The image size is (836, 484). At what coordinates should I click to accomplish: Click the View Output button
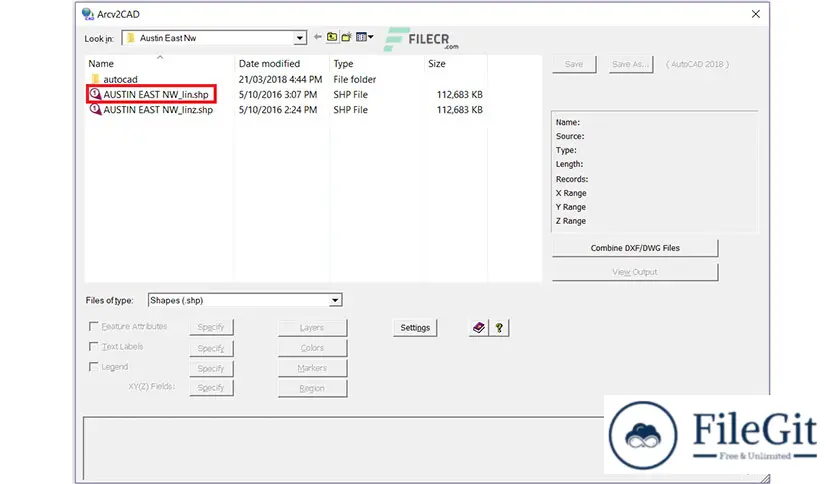635,272
